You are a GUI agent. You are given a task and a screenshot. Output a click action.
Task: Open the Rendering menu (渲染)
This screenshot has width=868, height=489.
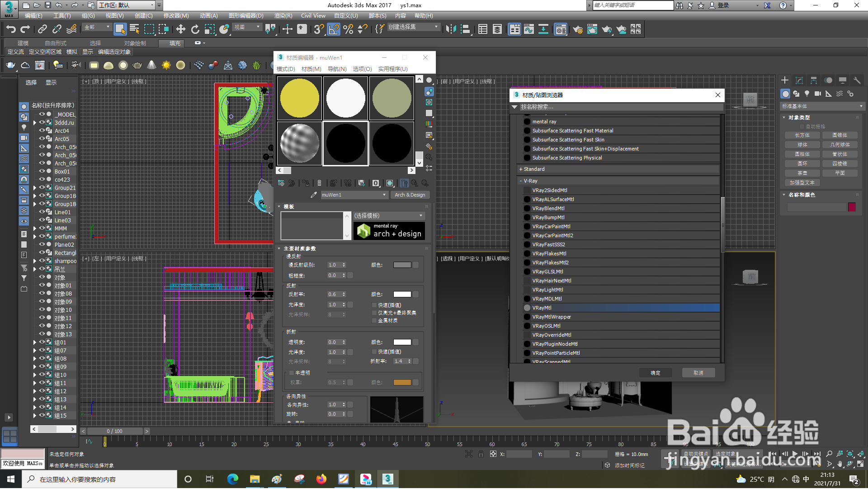[283, 16]
